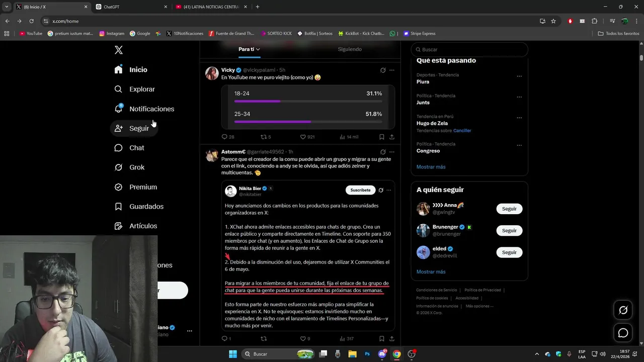The width and height of the screenshot is (644, 362).
Task: Bookmark Vicky's post
Action: pyautogui.click(x=381, y=137)
